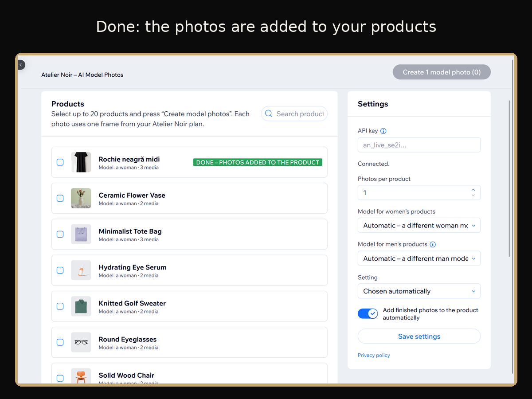Open the Ceramic Flower Vase thumbnail

coord(81,198)
